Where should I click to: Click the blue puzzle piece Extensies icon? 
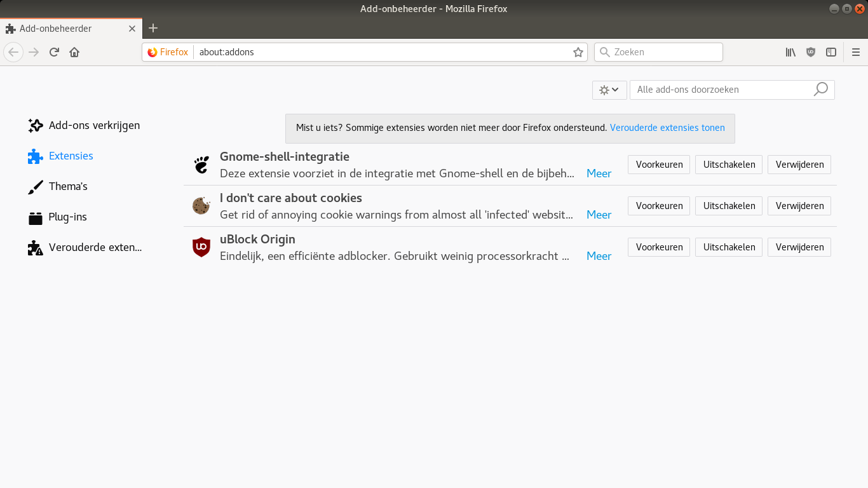36,156
